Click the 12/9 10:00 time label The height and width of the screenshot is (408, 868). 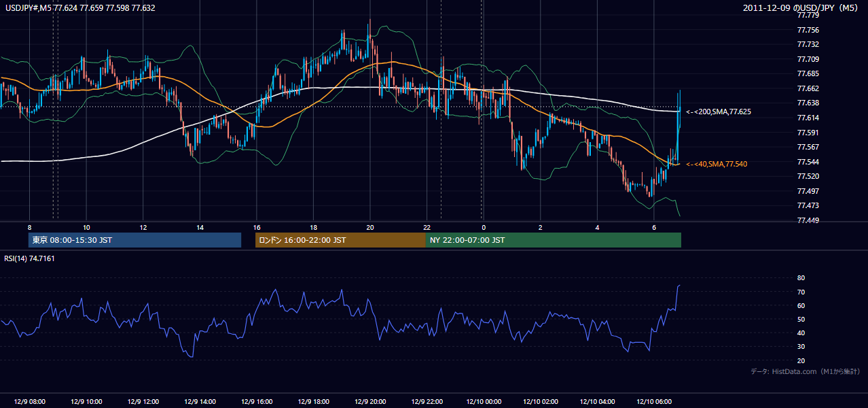(x=86, y=402)
